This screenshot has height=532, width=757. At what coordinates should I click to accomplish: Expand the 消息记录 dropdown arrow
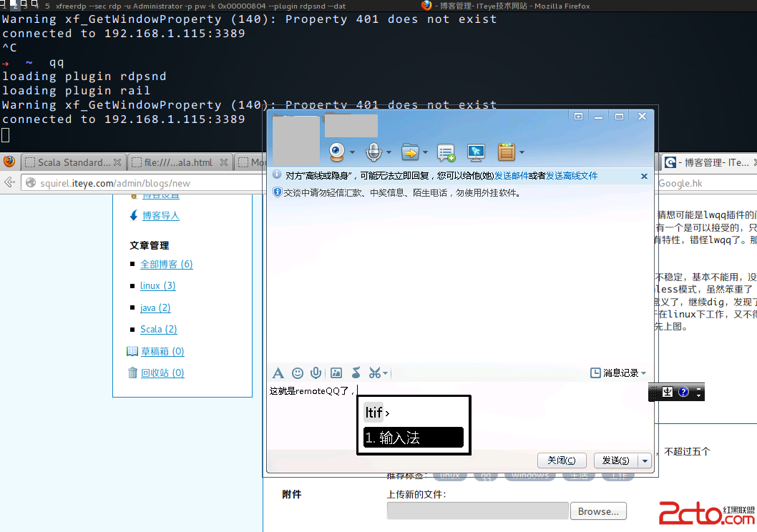tap(643, 373)
